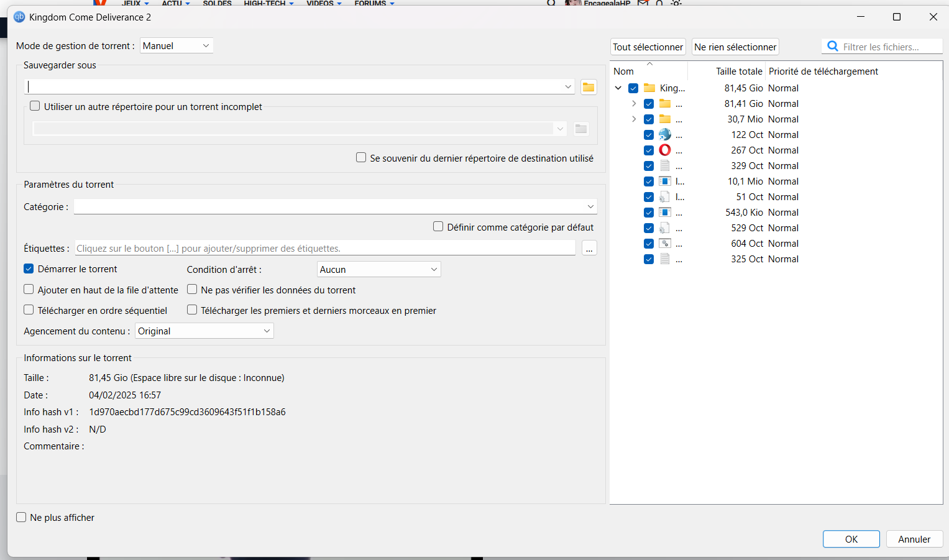The width and height of the screenshot is (949, 560).
Task: Collapse the root King... folder tree arrow
Action: (x=618, y=88)
